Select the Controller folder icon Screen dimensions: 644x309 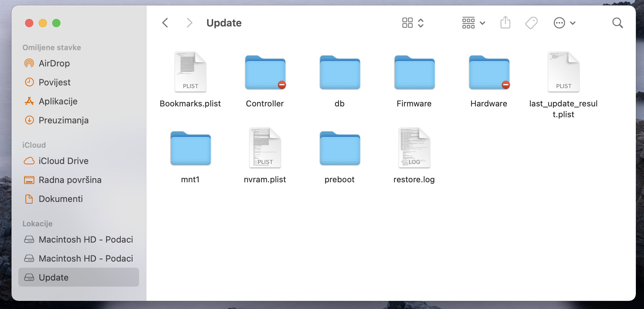(265, 72)
